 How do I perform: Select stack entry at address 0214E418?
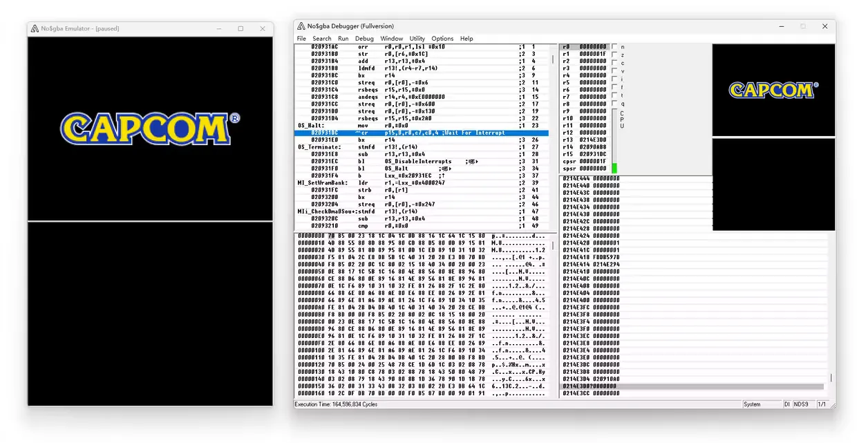coord(591,257)
